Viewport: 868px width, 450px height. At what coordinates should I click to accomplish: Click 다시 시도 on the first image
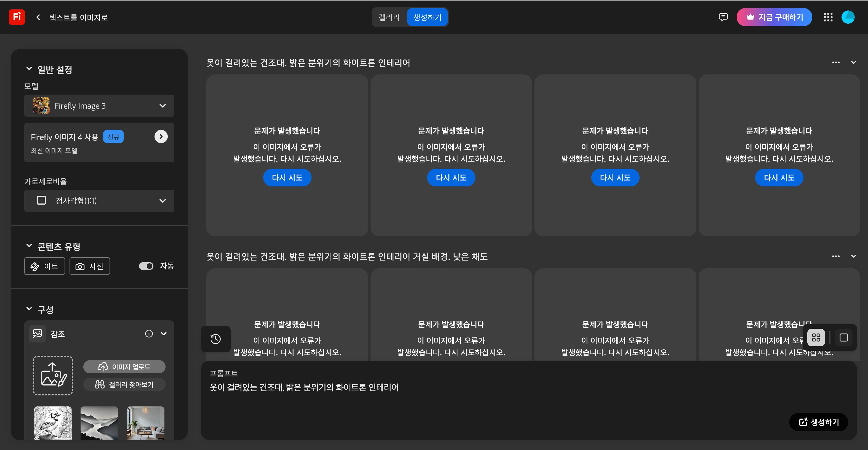(287, 178)
